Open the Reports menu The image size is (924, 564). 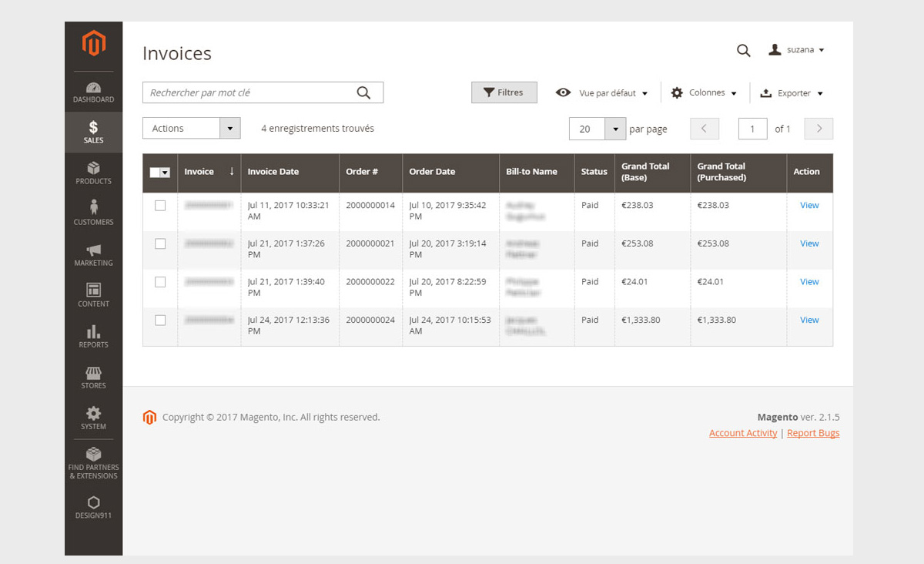[93, 337]
